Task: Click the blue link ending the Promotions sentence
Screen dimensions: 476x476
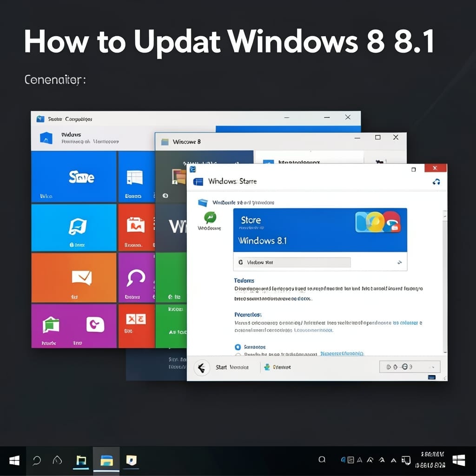Action: click(x=405, y=323)
